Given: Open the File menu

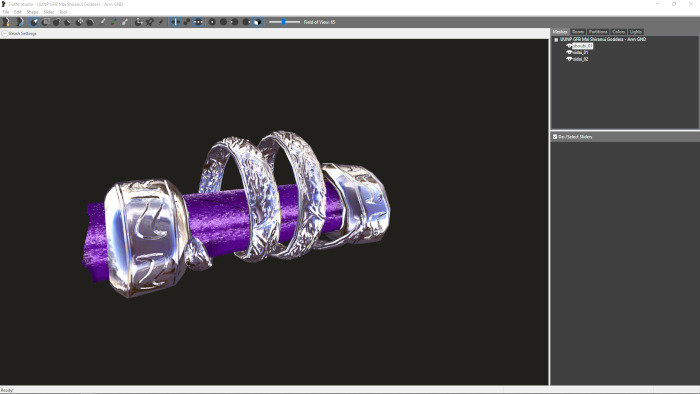Looking at the screenshot, I should pos(6,12).
